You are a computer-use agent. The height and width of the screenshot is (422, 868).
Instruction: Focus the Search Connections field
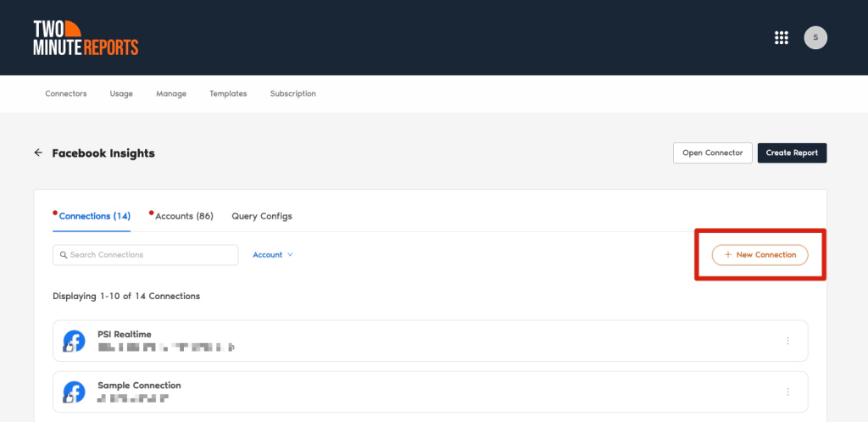coord(146,255)
